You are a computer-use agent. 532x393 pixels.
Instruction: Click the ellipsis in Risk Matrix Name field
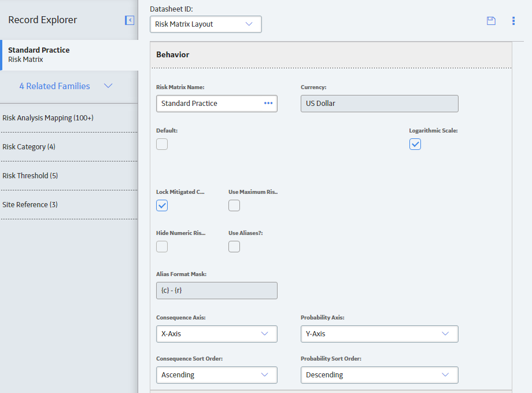(268, 103)
